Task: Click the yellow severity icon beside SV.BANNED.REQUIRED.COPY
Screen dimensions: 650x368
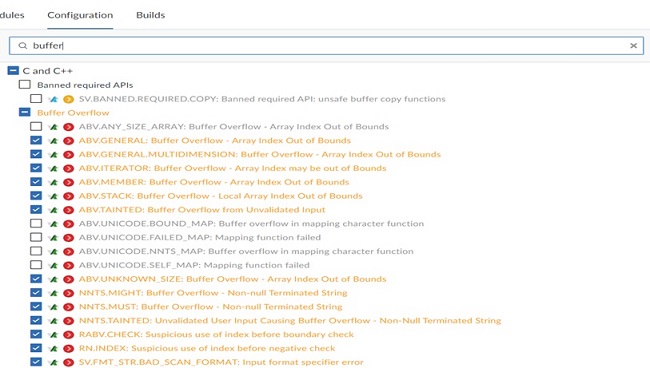Action: click(68, 99)
